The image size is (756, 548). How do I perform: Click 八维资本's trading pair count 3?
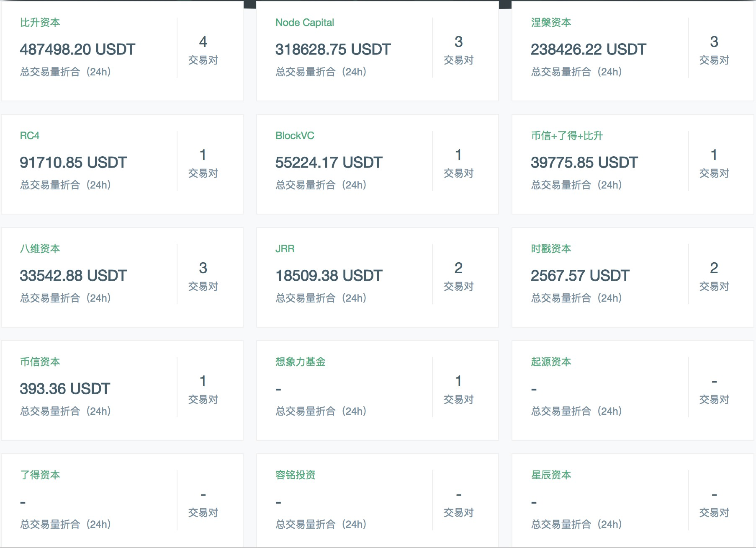pyautogui.click(x=203, y=268)
